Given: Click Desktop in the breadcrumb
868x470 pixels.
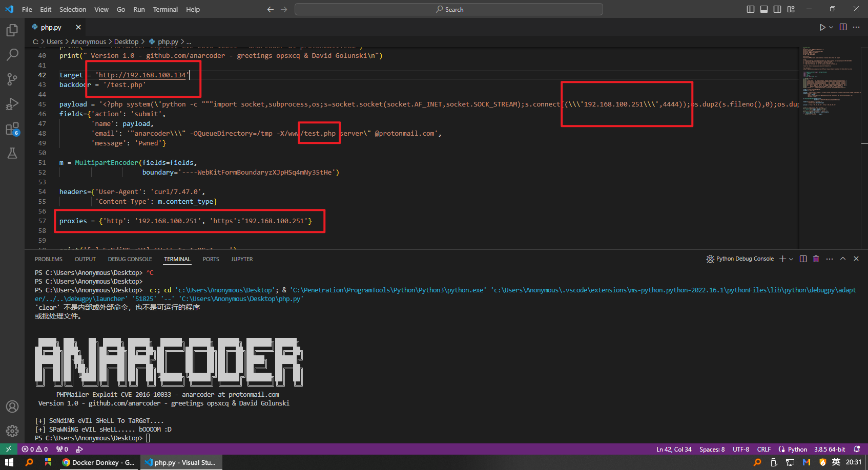Looking at the screenshot, I should pyautogui.click(x=126, y=41).
